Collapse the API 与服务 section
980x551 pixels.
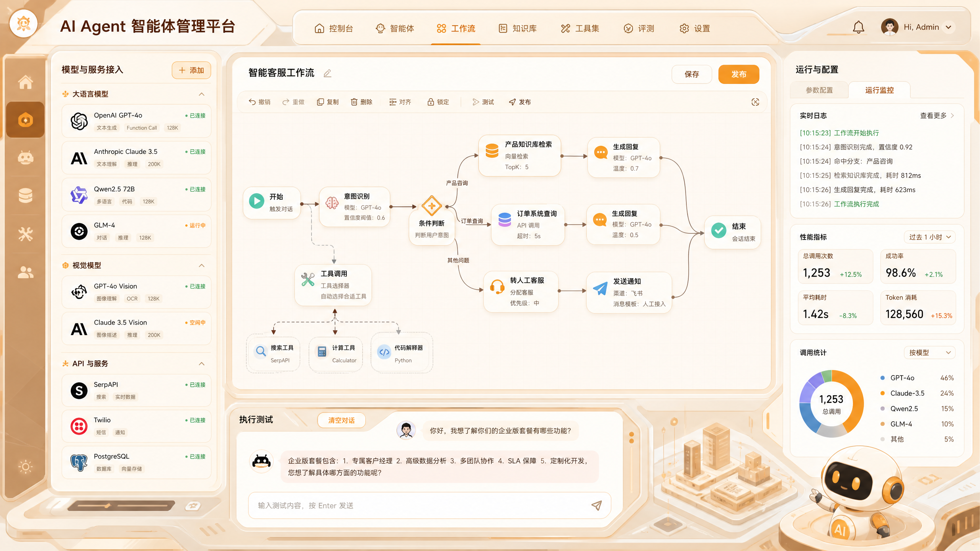pyautogui.click(x=202, y=364)
